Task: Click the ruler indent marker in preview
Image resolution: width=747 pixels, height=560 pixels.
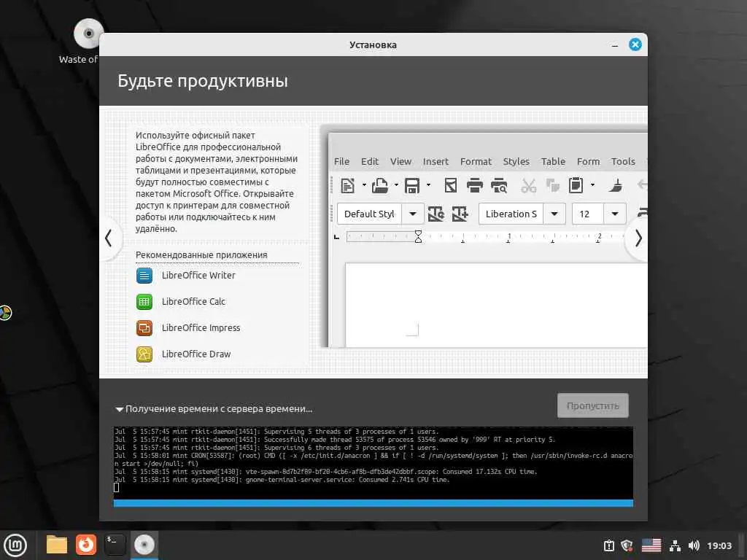Action: pyautogui.click(x=418, y=236)
